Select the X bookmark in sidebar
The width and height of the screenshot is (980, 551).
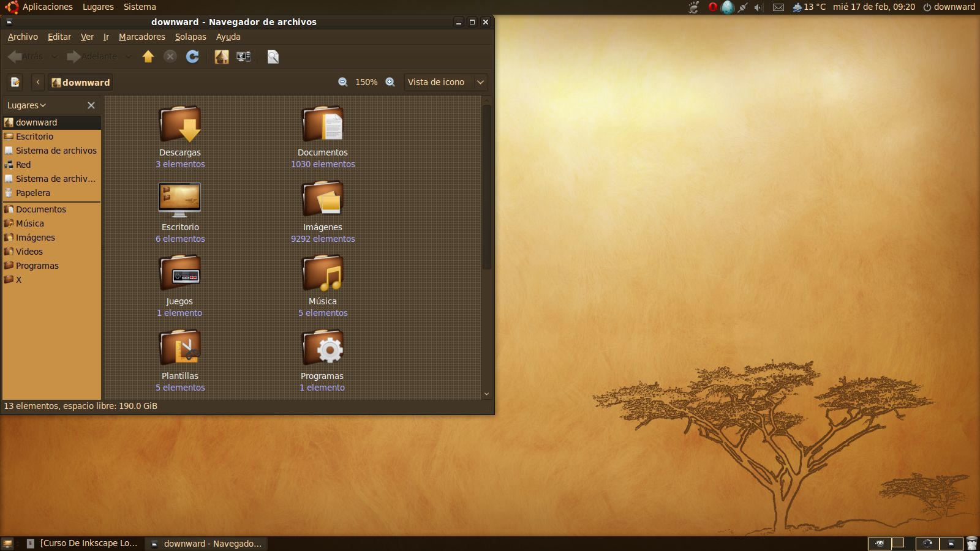(52, 280)
